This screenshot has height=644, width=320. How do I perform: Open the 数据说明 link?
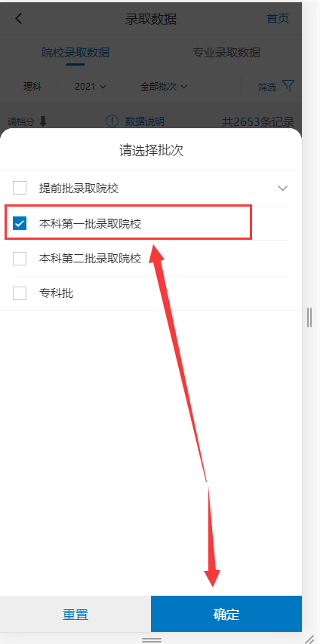145,121
